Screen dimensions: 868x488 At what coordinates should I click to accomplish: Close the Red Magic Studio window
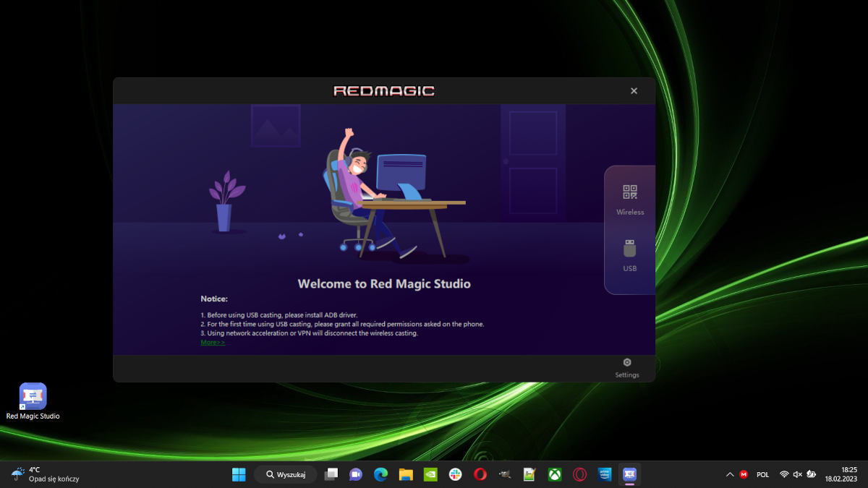(634, 91)
